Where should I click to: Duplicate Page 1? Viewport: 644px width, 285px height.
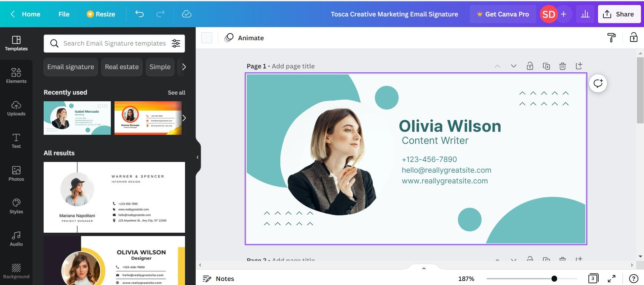coord(546,66)
